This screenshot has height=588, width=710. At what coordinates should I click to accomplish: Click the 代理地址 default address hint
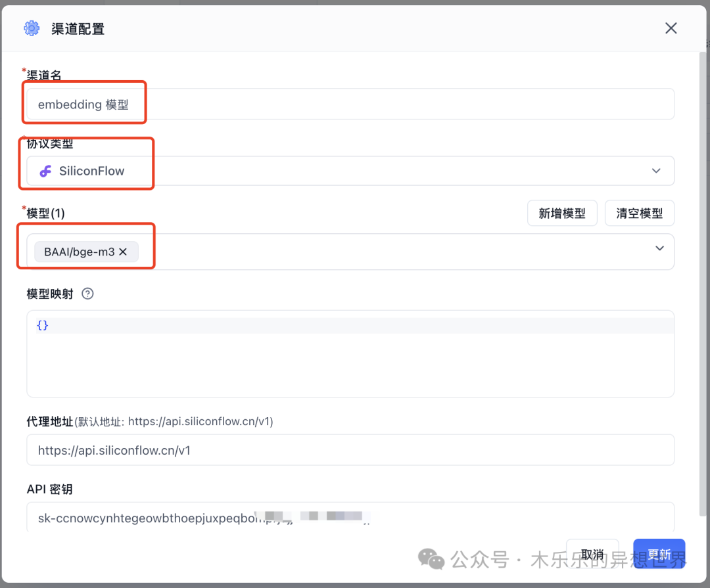(x=174, y=421)
